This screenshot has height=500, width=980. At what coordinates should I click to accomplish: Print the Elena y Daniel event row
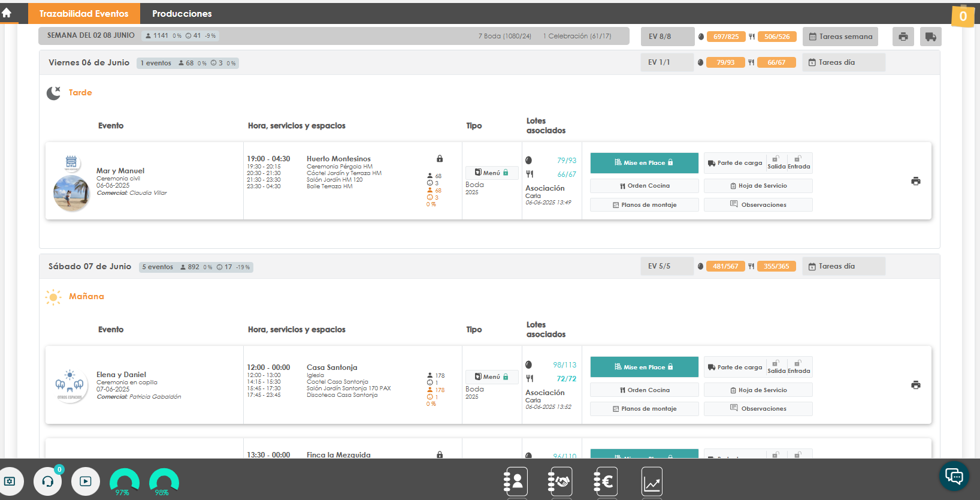916,385
